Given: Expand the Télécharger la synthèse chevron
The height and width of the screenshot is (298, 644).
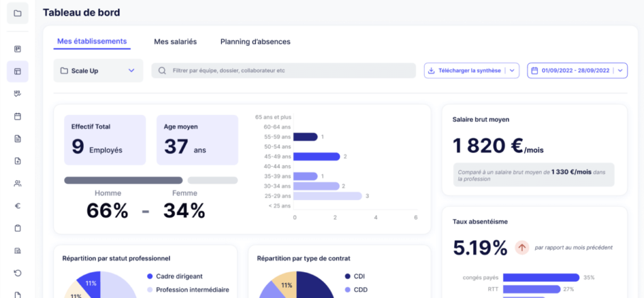Looking at the screenshot, I should 513,71.
